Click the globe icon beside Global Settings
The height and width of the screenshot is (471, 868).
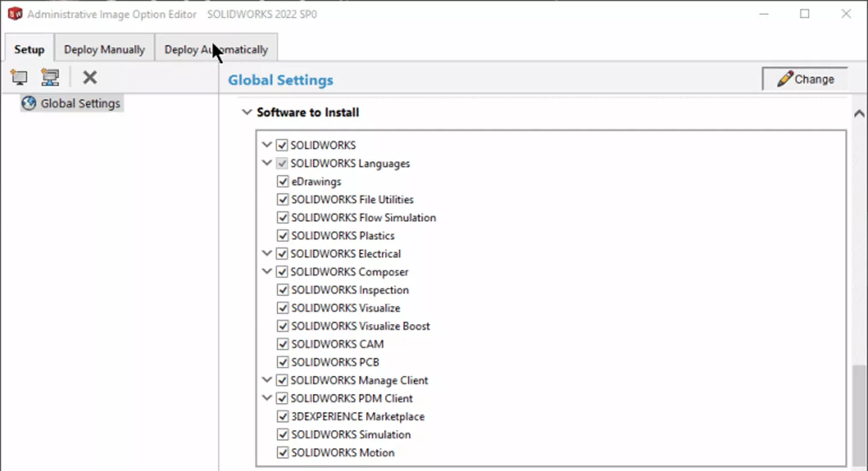click(x=28, y=103)
